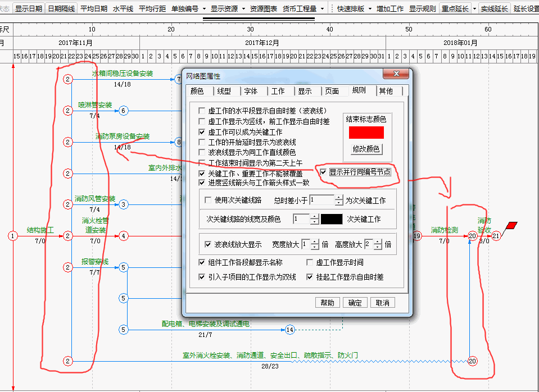The height and width of the screenshot is (392, 539).
Task: Click the red finish flag icon
Action: click(511, 226)
